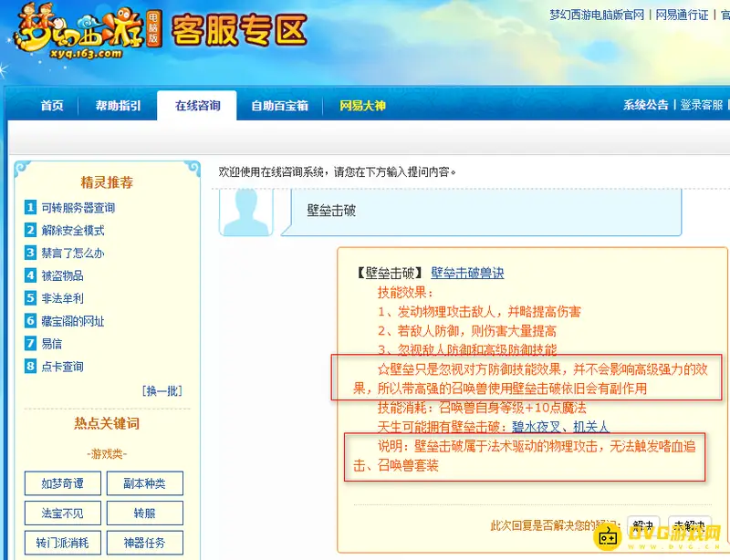This screenshot has height=560, width=730.
Task: Click the 精灵推荐 panel heading
Action: pos(107,182)
